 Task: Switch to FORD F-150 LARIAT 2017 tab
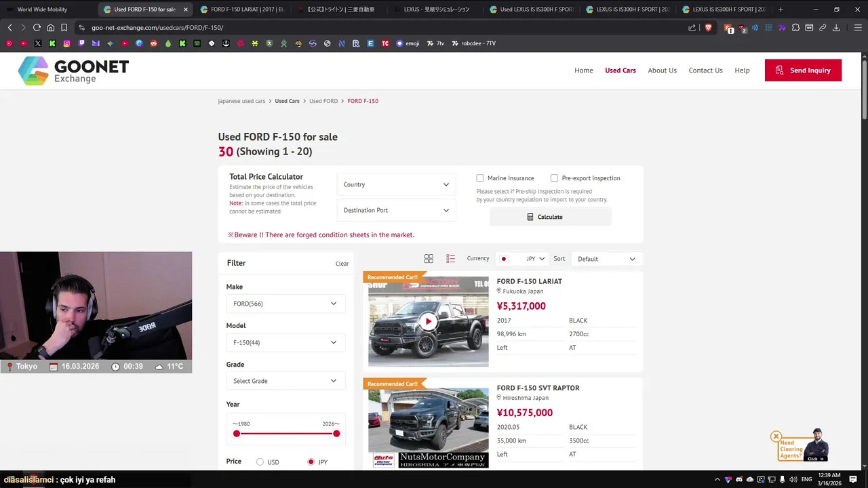[x=243, y=9]
